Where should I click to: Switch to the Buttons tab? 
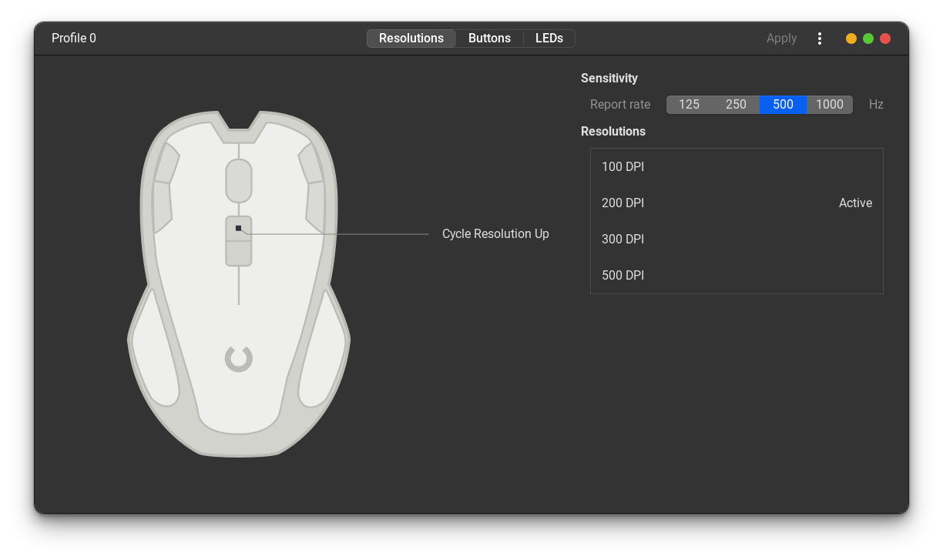tap(489, 38)
